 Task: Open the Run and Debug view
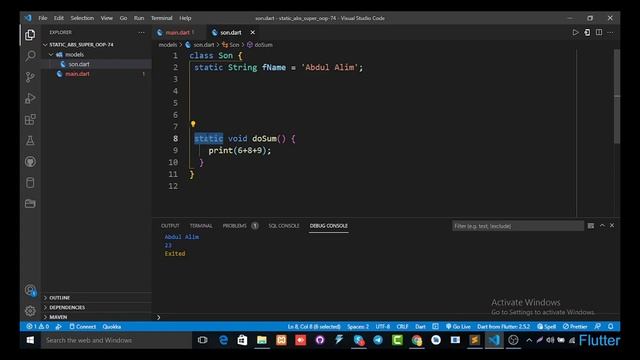30,98
